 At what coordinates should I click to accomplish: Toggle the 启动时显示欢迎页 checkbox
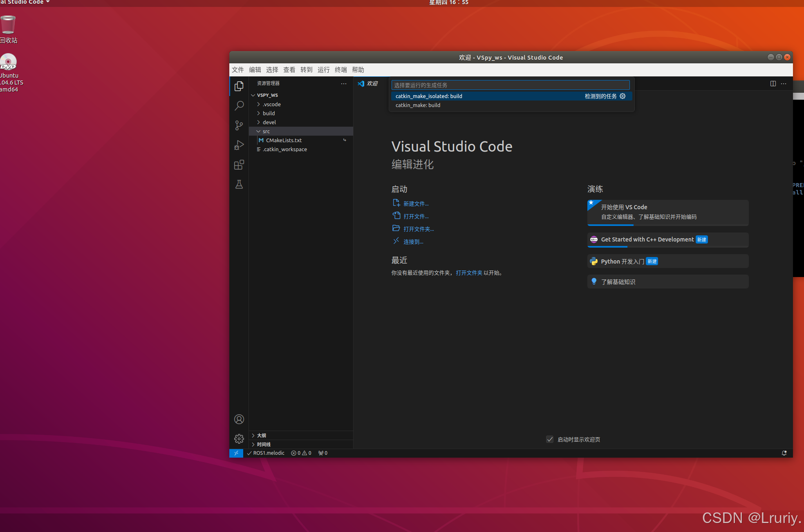point(550,439)
